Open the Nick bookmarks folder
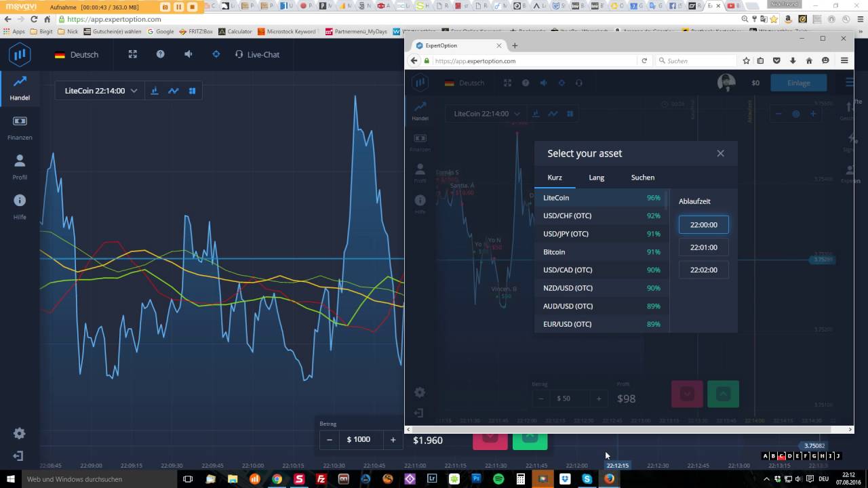The height and width of the screenshot is (488, 868). point(68,31)
